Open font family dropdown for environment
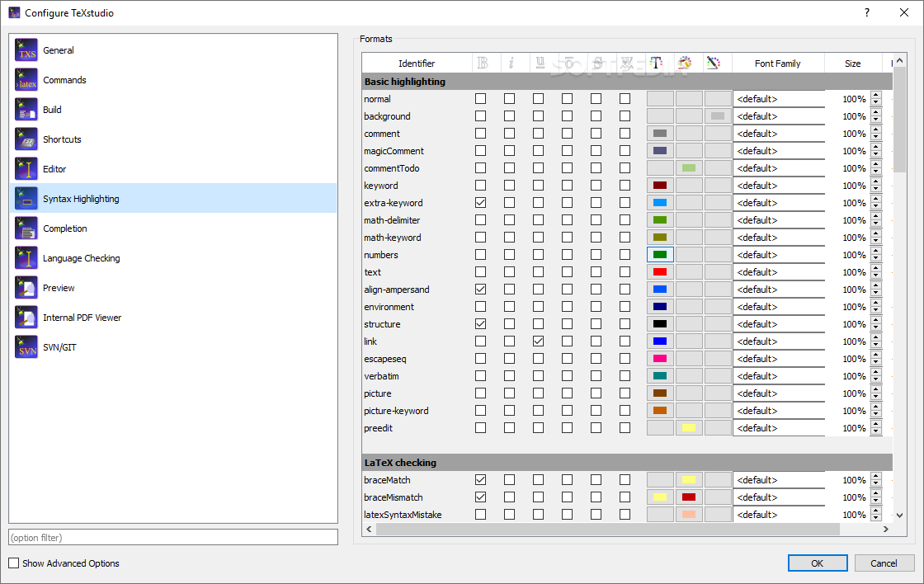The image size is (924, 584). pos(779,307)
